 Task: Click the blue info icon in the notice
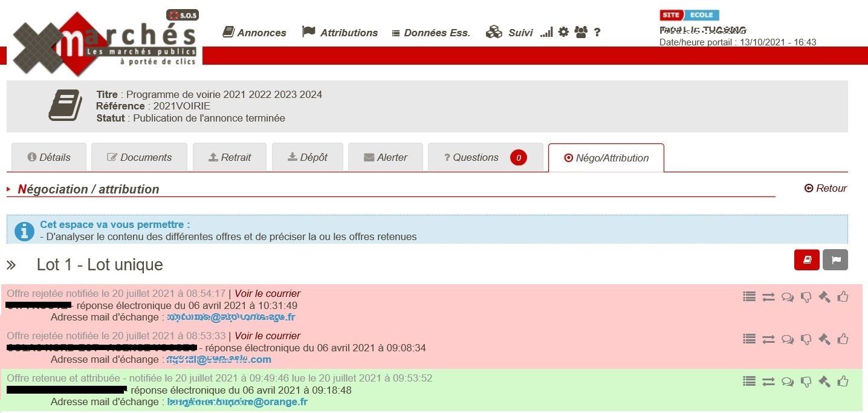[x=24, y=231]
